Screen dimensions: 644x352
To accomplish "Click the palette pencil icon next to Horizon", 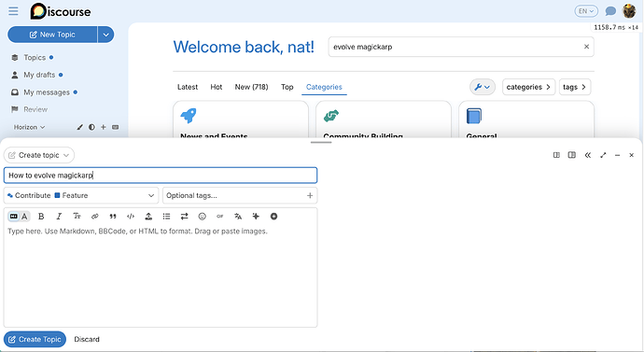I will pos(79,127).
